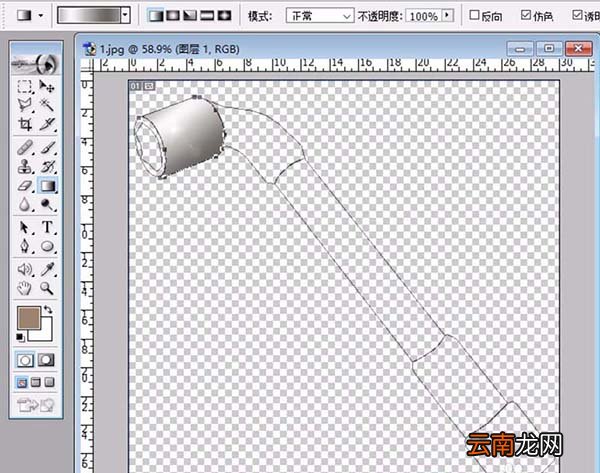Click the 1.jpg document title bar icon
600x473 pixels.
(x=90, y=49)
